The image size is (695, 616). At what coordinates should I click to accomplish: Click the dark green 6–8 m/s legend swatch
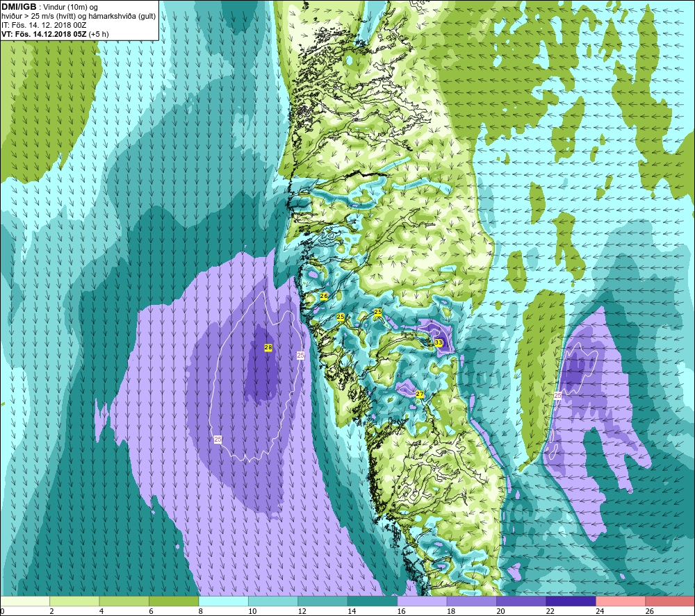coord(174,601)
